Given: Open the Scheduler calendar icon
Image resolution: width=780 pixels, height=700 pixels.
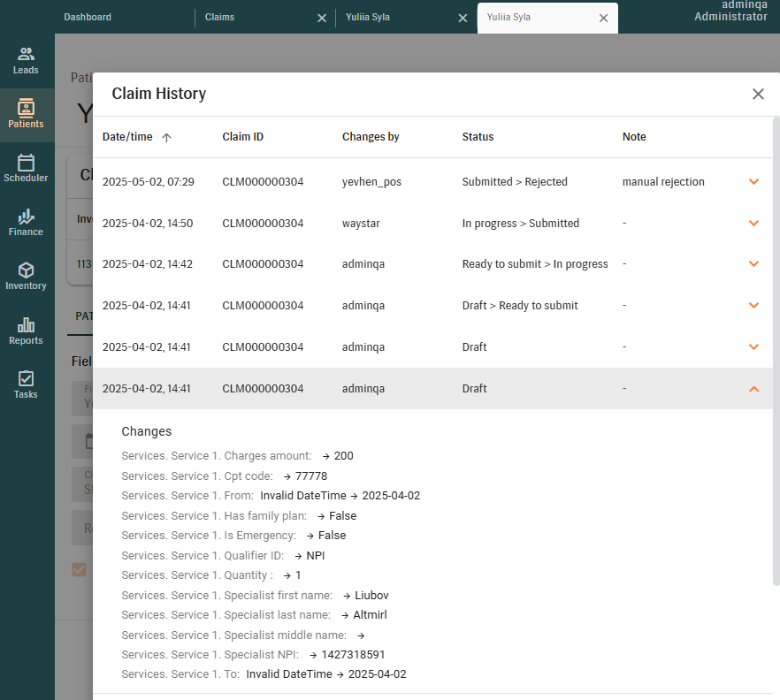Looking at the screenshot, I should 26,163.
